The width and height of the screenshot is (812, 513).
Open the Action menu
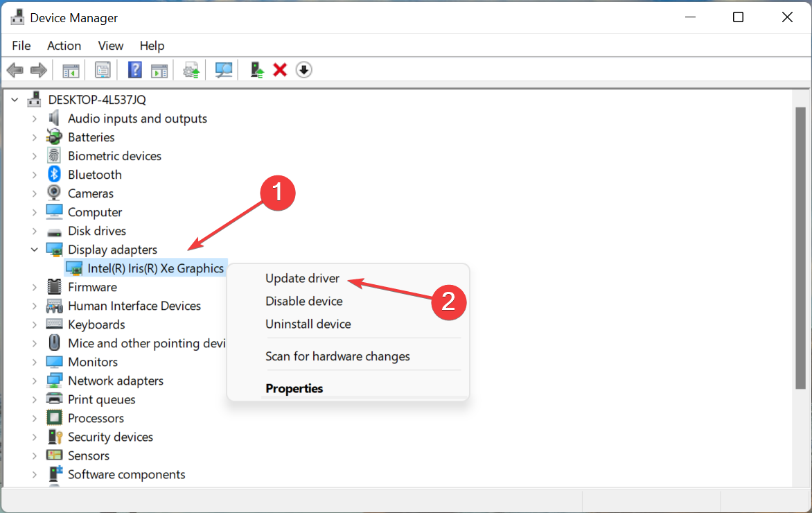pos(64,46)
